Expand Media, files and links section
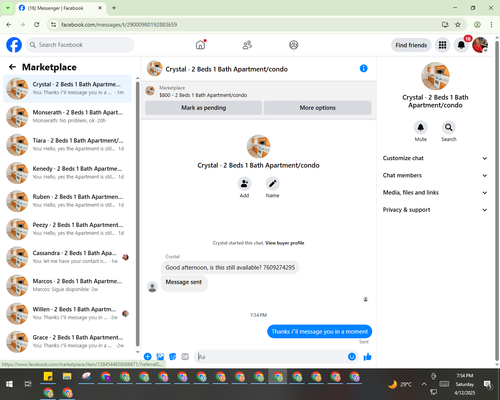This screenshot has width=500, height=400. click(435, 192)
